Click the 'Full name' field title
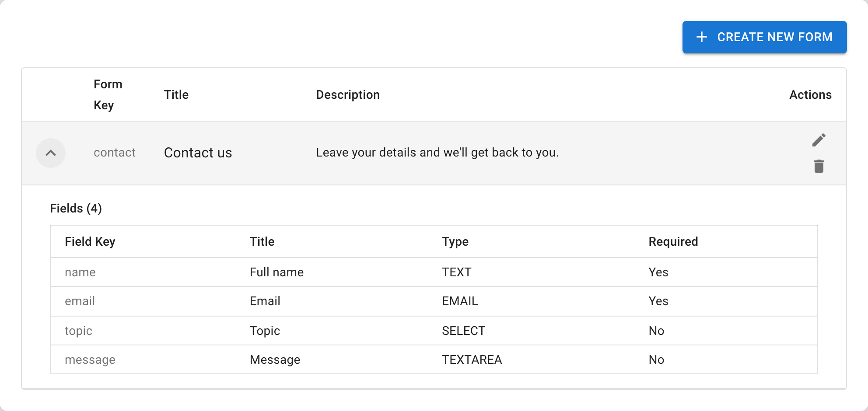Viewport: 868px width, 411px height. (x=276, y=272)
